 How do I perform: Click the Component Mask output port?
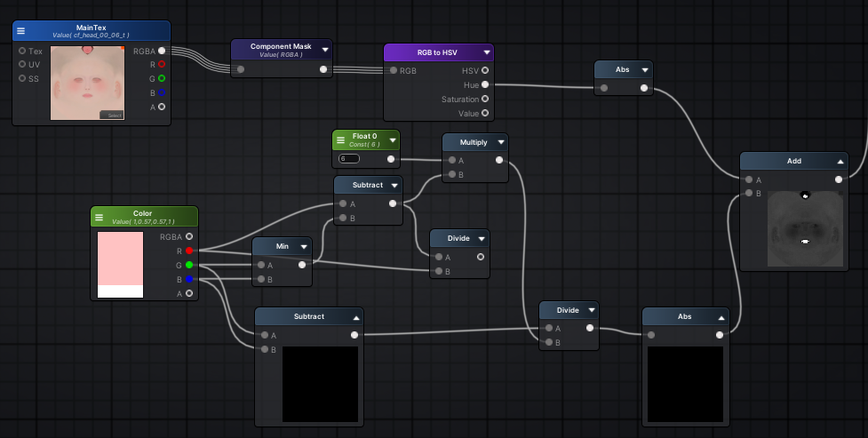click(x=323, y=69)
